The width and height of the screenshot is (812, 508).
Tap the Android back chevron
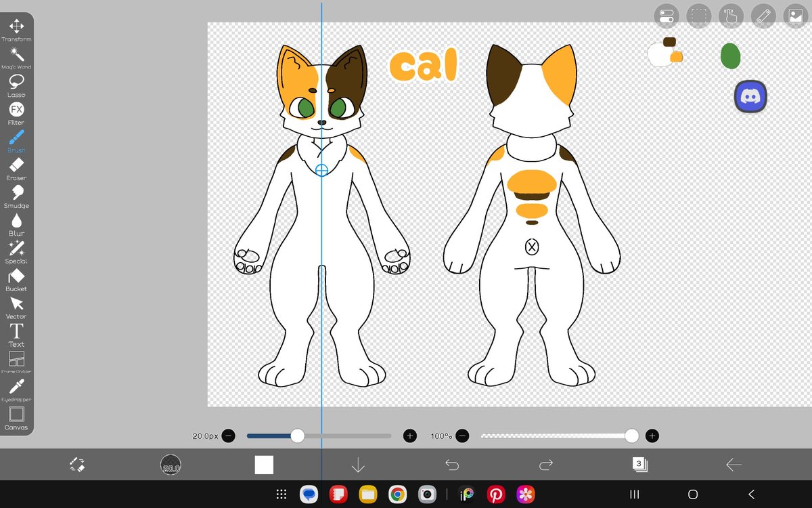coord(751,494)
